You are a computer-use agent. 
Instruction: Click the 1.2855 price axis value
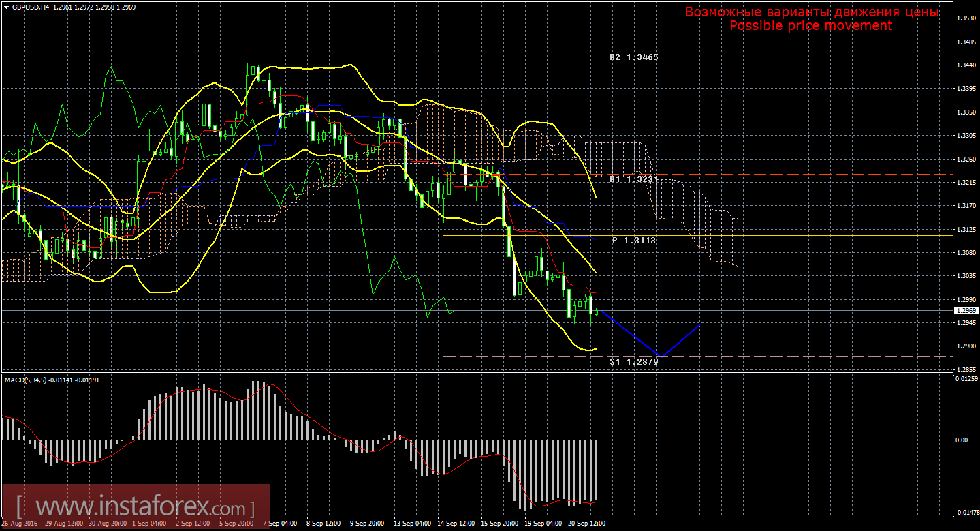pos(966,370)
